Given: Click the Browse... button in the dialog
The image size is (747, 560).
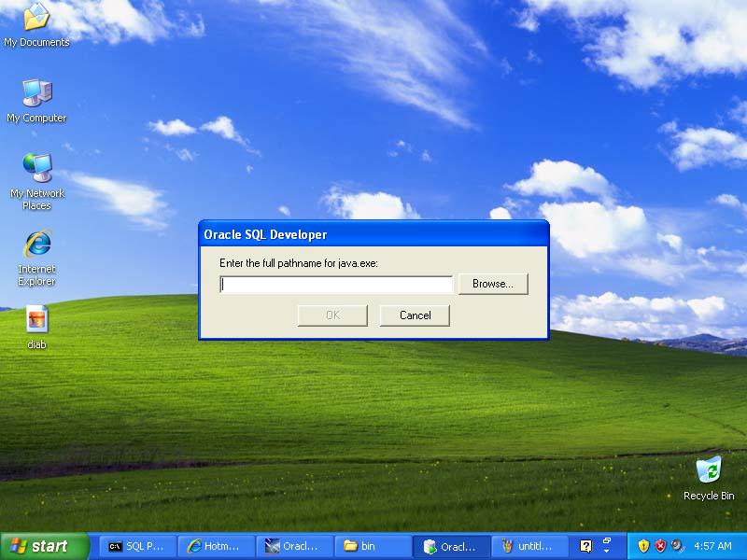Looking at the screenshot, I should pyautogui.click(x=493, y=284).
